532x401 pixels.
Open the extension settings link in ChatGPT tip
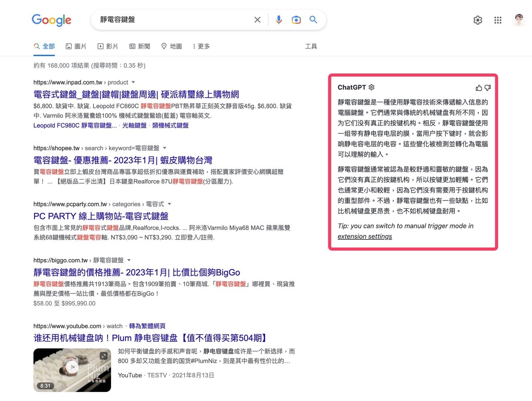[x=365, y=236]
